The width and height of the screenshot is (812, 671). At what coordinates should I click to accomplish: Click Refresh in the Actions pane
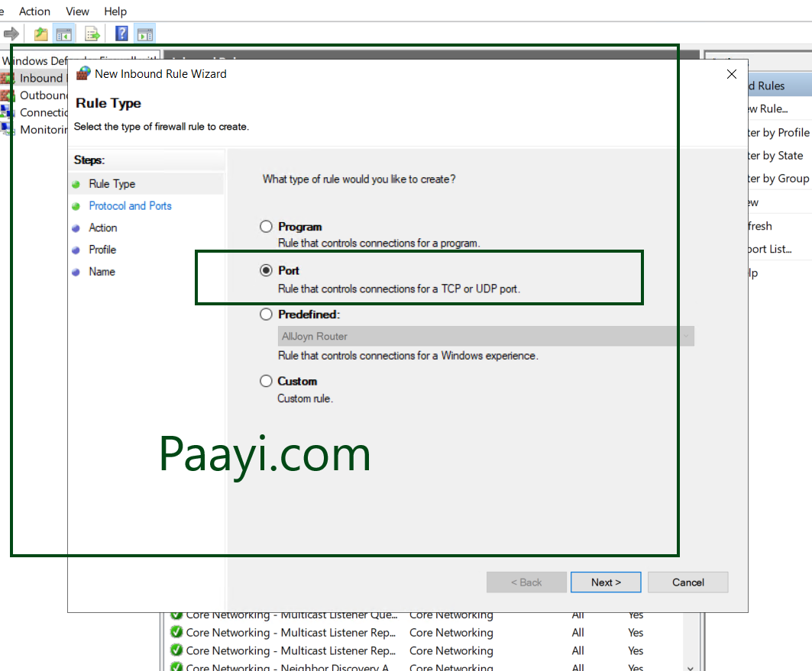760,226
